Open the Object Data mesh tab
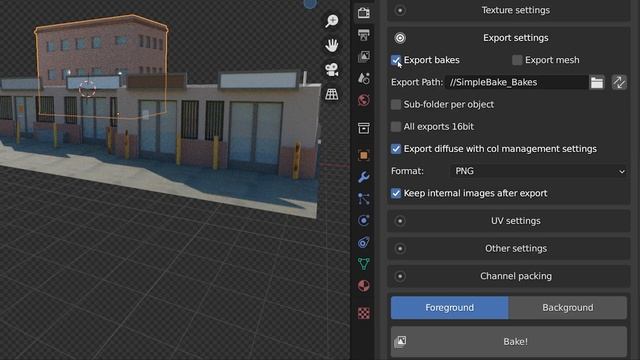Viewport: 640px width, 360px height. [364, 264]
